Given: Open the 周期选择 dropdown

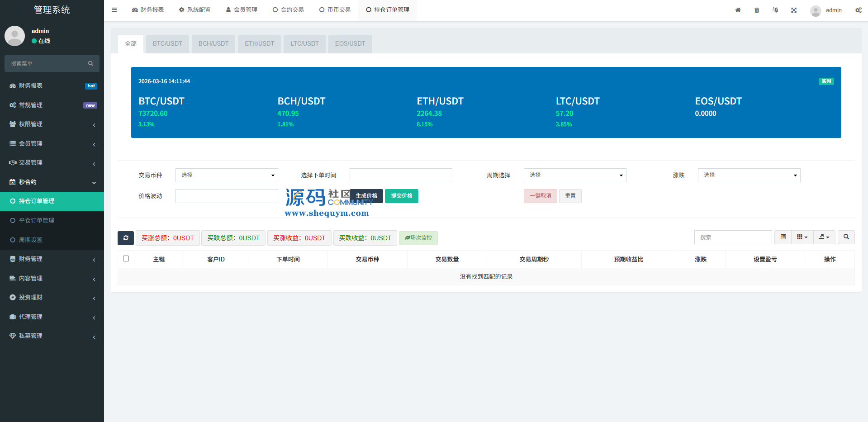Looking at the screenshot, I should coord(574,175).
